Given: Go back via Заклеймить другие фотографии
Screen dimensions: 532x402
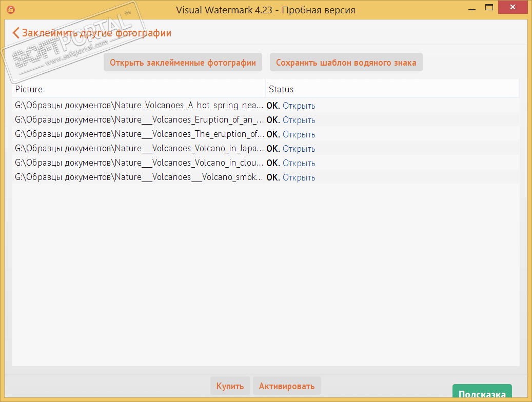Looking at the screenshot, I should (92, 33).
